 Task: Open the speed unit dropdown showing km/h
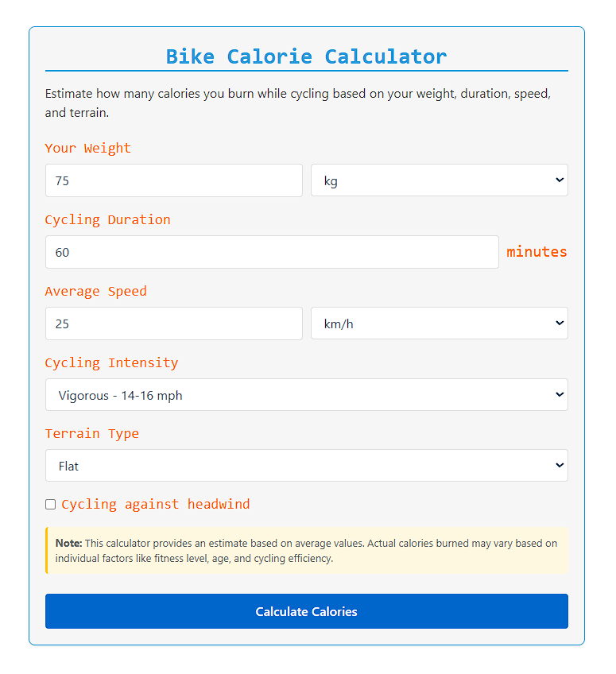pos(439,323)
